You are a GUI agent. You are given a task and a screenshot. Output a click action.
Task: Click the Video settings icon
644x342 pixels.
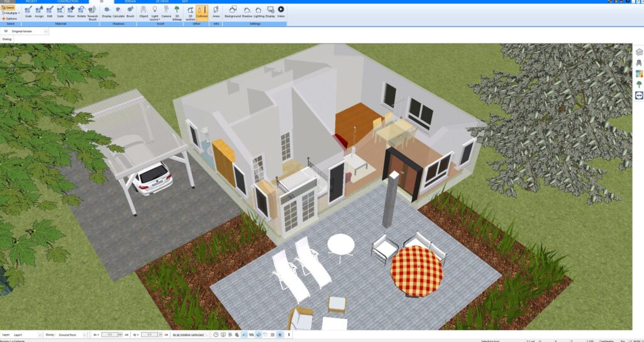coord(280,11)
